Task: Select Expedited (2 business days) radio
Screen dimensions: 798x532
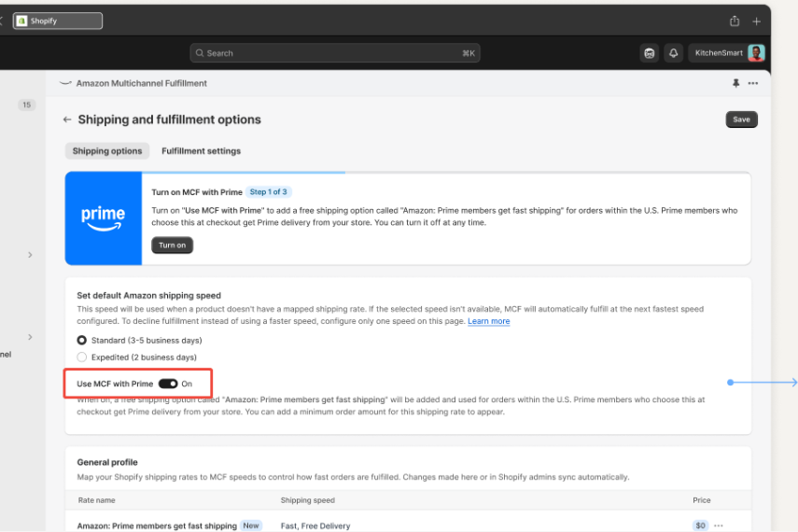Action: pyautogui.click(x=81, y=357)
